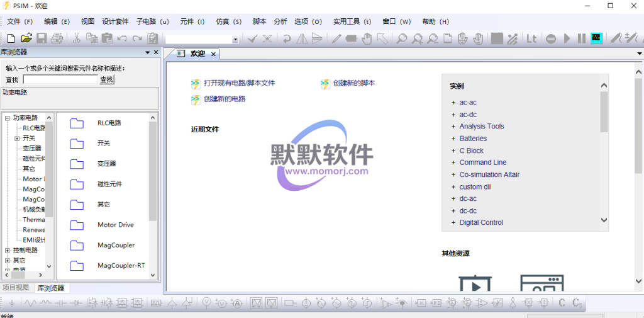Add an ammeter element
This screenshot has height=318, width=644.
click(236, 303)
